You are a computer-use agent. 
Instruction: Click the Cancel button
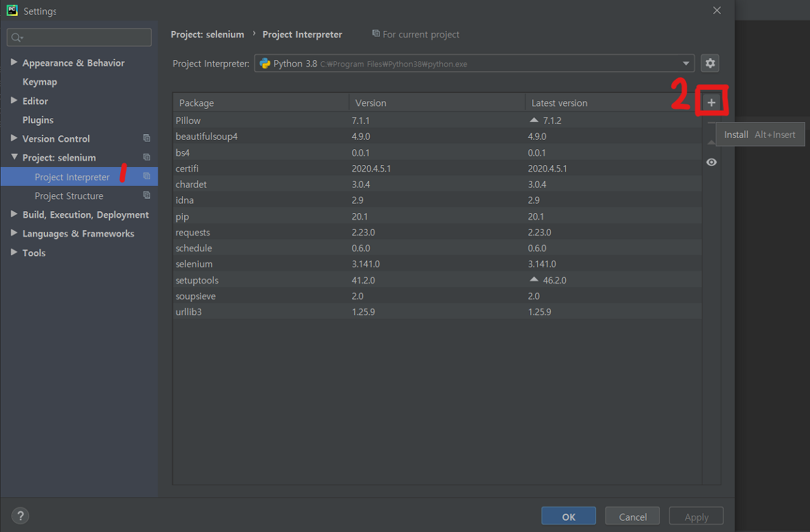click(x=632, y=516)
